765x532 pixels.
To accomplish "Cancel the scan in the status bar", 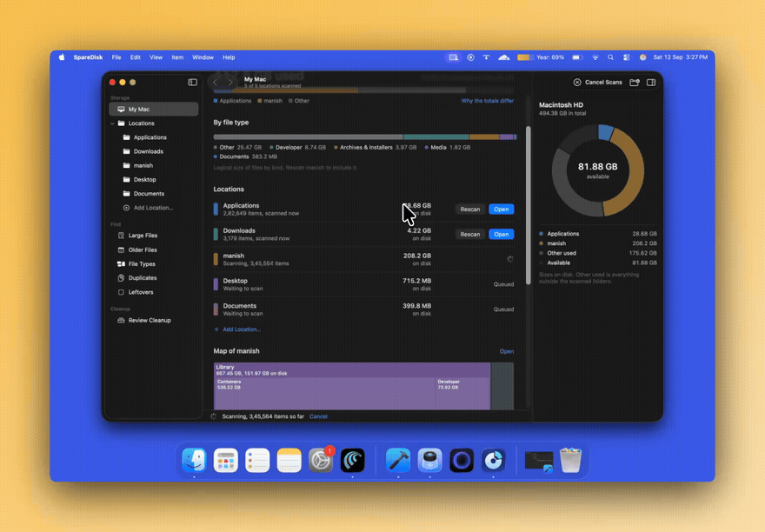I will pos(318,416).
